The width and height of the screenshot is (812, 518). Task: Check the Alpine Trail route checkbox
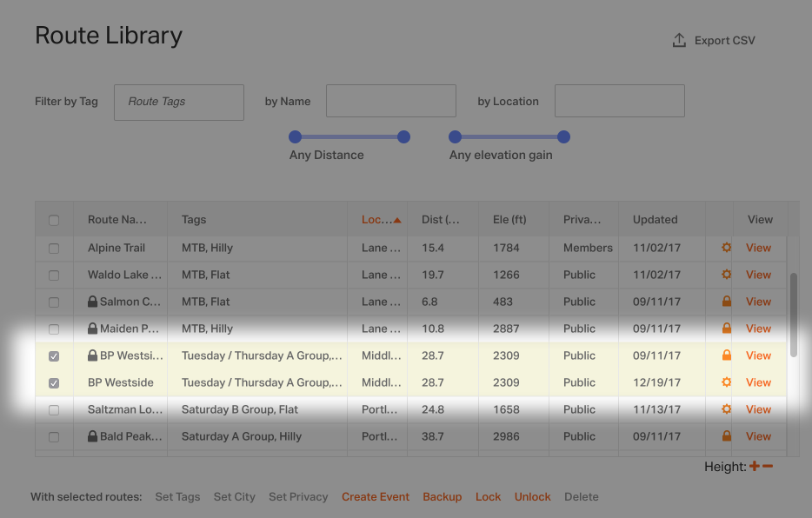54,249
